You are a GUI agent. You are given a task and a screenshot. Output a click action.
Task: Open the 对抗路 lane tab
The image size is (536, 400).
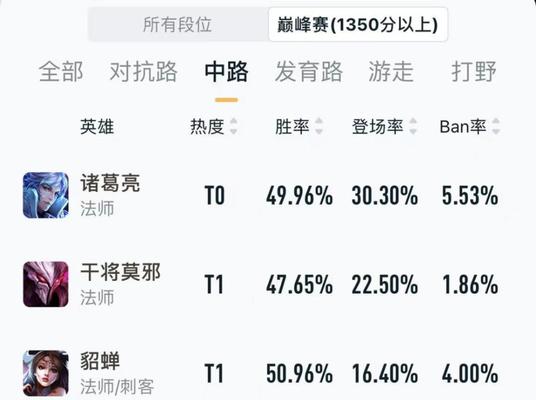[144, 72]
